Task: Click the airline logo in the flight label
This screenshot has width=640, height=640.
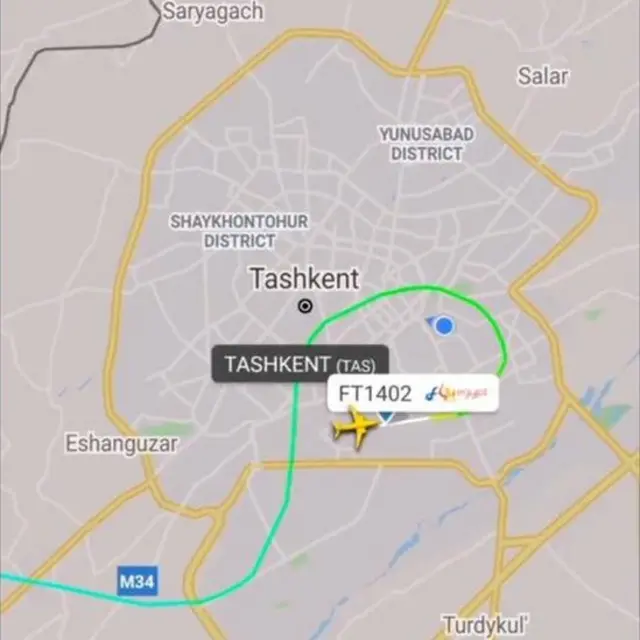Action: click(456, 393)
